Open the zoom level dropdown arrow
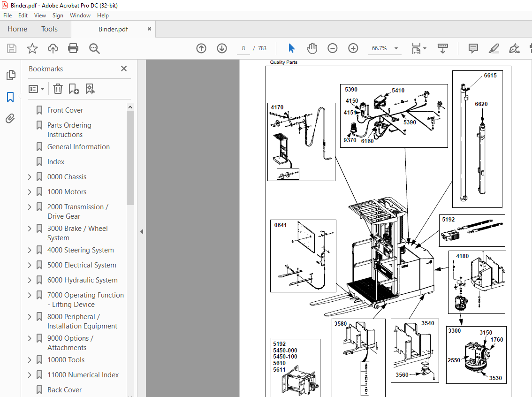Screen dimensions: 532x397 point(396,48)
